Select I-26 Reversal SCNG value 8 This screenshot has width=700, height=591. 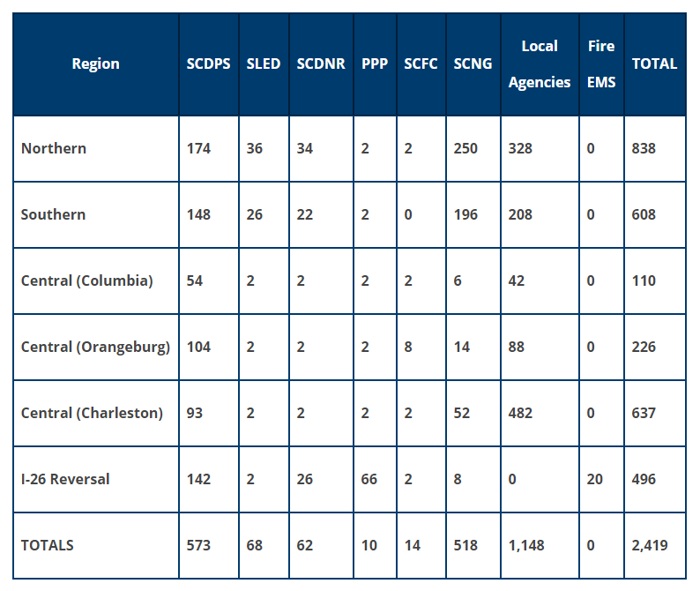click(x=458, y=479)
